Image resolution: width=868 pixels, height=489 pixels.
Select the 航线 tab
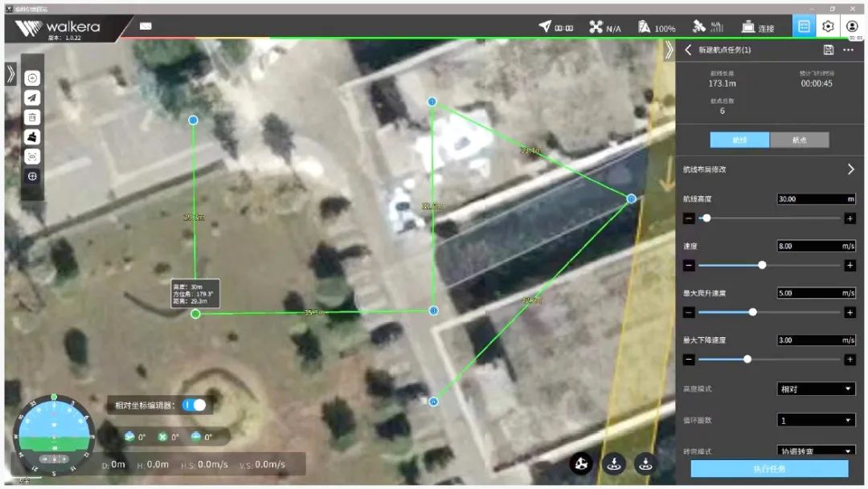click(739, 140)
